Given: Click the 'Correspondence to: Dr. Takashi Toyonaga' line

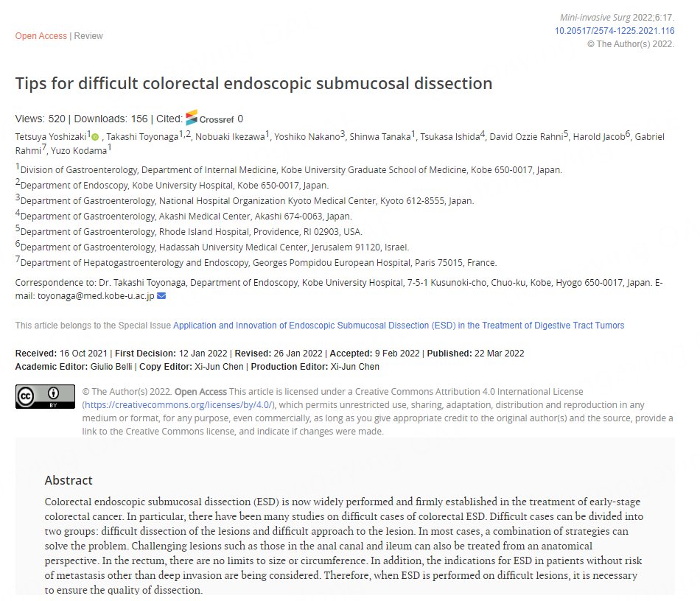Looking at the screenshot, I should pos(339,289).
